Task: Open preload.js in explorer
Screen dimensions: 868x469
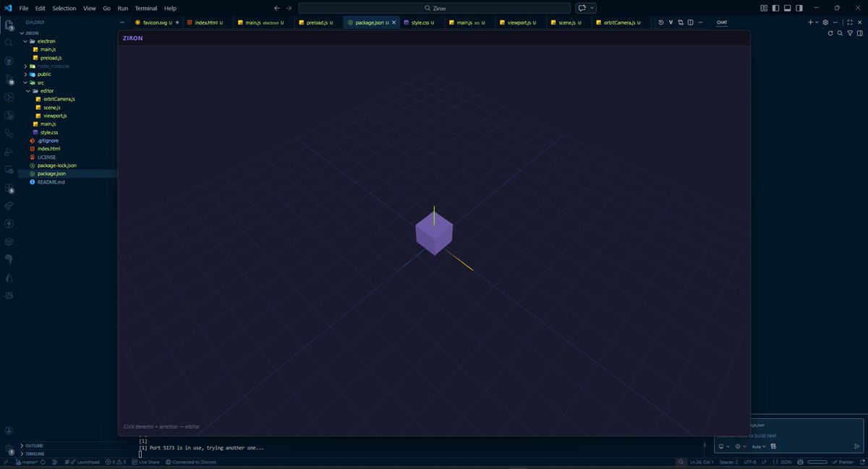Action: [51, 58]
